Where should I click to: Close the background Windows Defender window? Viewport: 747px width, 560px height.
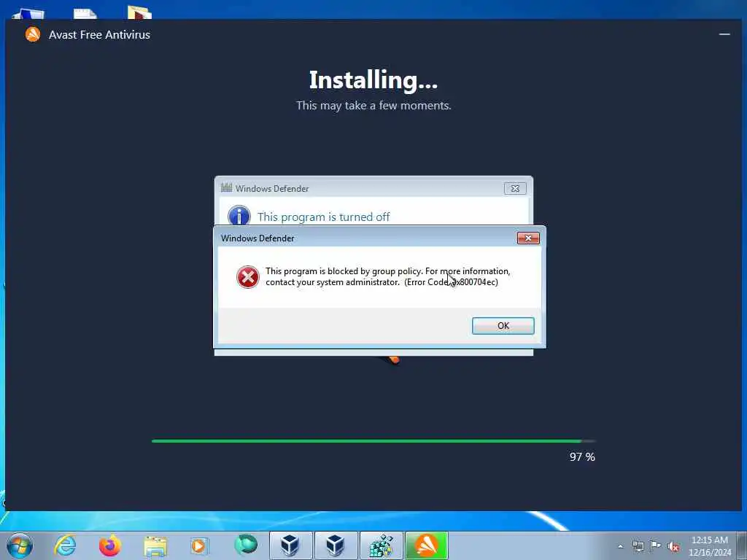[x=515, y=189]
